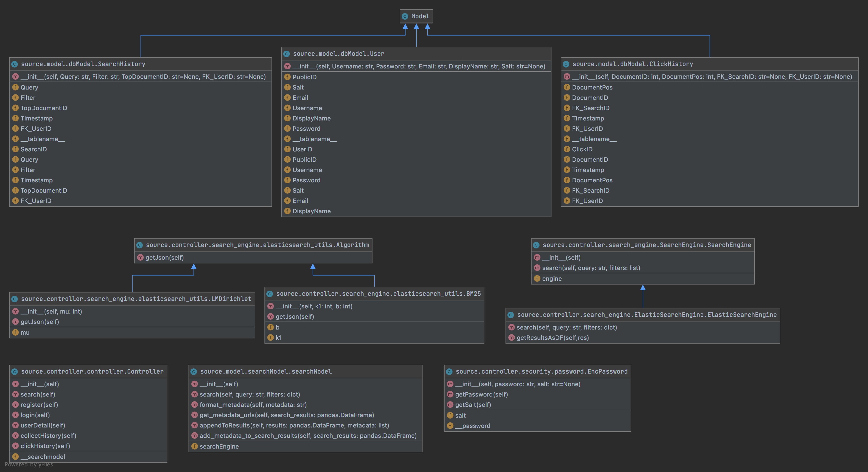Click the userDetail(self) method
The width and height of the screenshot is (868, 472).
[43, 425]
